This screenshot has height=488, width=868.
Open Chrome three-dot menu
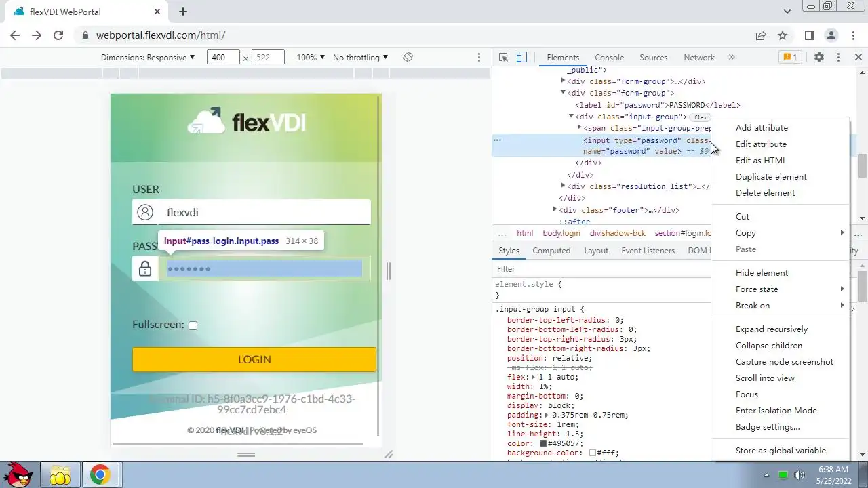[852, 35]
